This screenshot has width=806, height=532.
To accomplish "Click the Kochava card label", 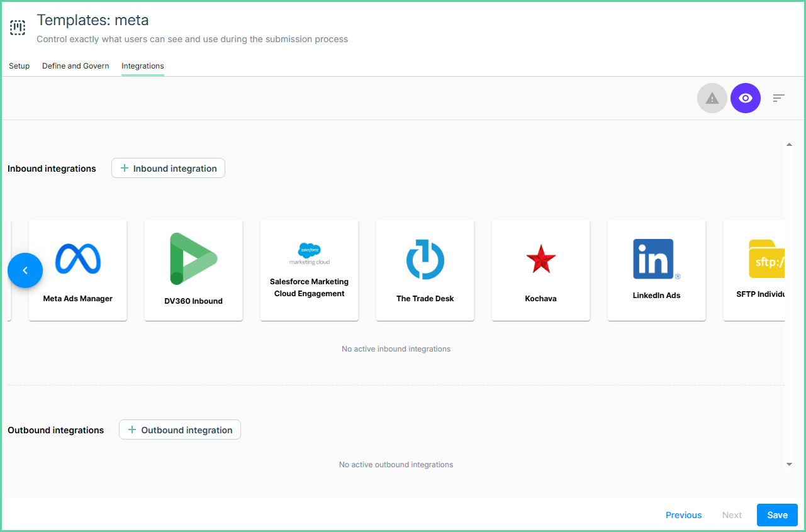I will click(x=541, y=299).
